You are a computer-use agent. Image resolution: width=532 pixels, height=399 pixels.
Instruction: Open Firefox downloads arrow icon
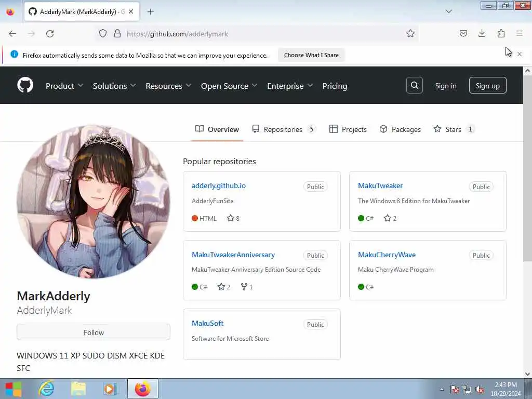point(482,33)
